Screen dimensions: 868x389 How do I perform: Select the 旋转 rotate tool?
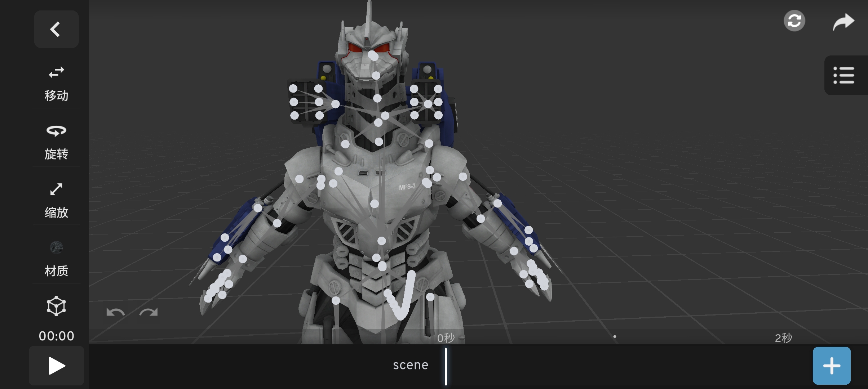pos(56,141)
